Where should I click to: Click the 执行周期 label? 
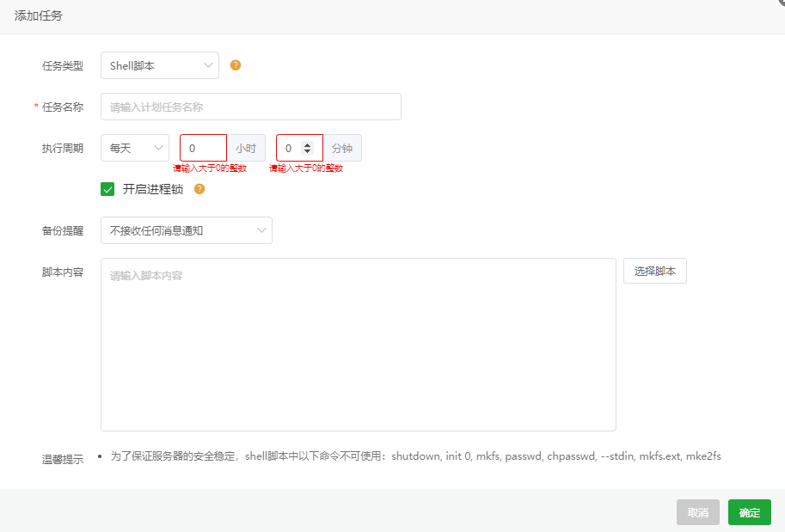click(63, 148)
